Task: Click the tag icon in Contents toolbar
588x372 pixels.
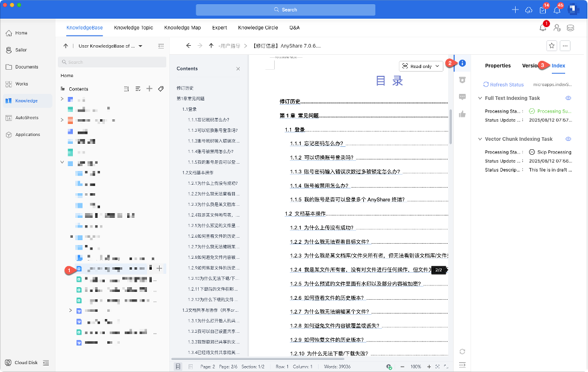Action: (x=161, y=88)
